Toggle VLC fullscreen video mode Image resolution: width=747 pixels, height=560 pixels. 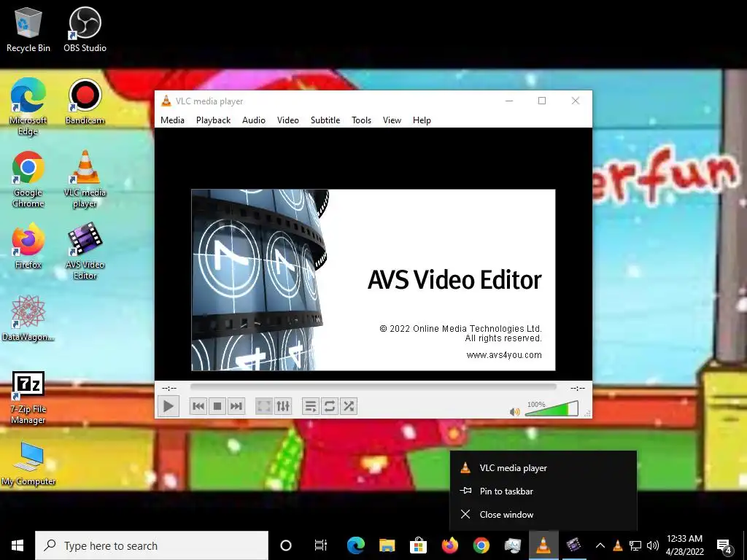pos(264,406)
